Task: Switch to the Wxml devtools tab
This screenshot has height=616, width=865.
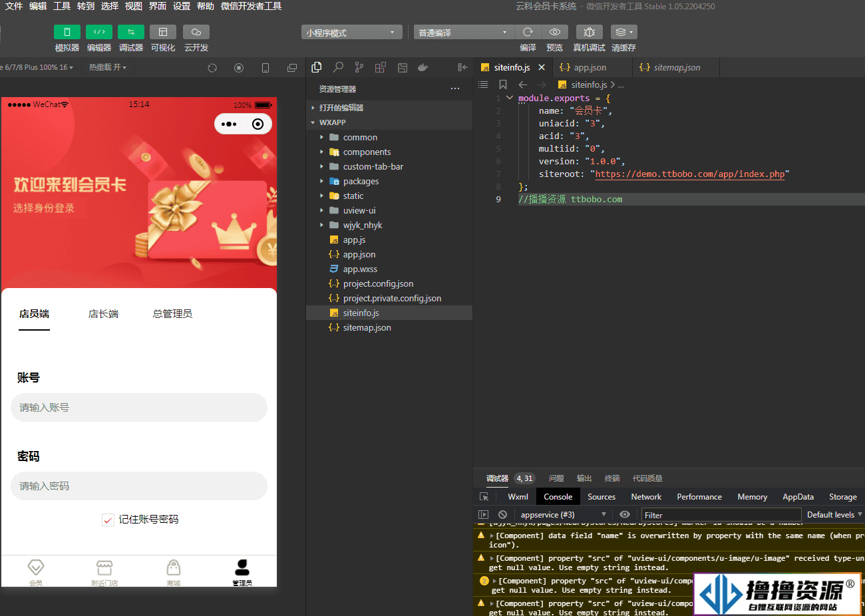Action: point(518,496)
